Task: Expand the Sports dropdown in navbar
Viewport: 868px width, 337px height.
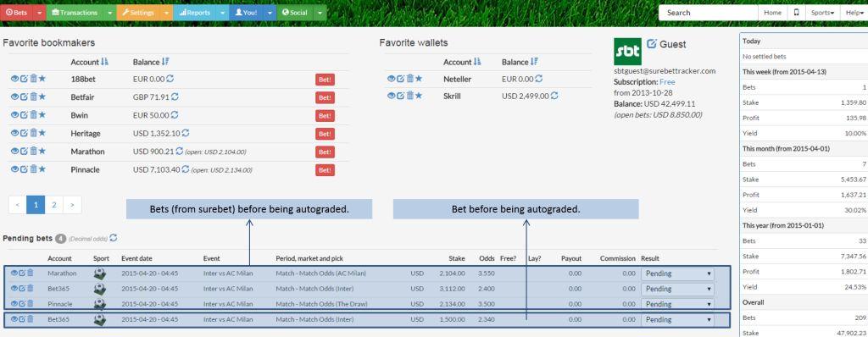Action: point(822,12)
